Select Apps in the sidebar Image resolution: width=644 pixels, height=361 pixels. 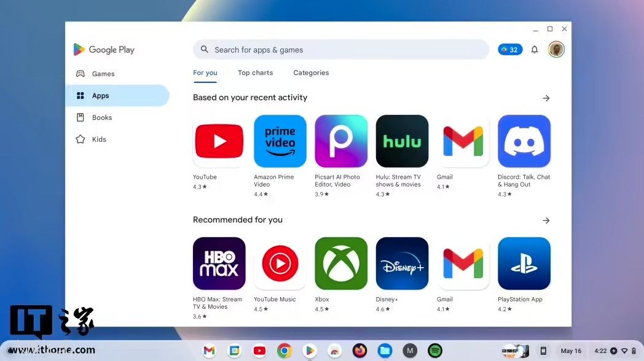click(117, 96)
